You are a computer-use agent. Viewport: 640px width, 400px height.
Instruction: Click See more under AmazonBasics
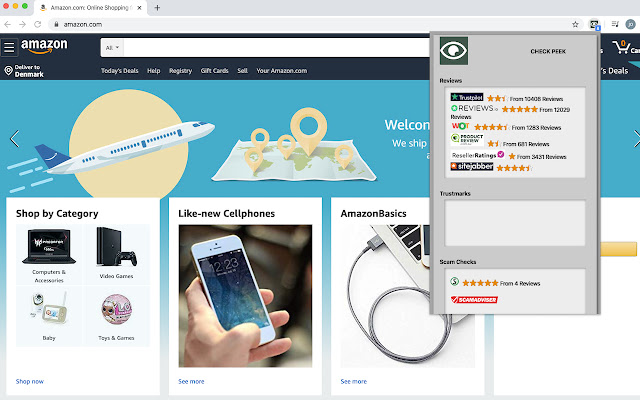click(x=353, y=381)
